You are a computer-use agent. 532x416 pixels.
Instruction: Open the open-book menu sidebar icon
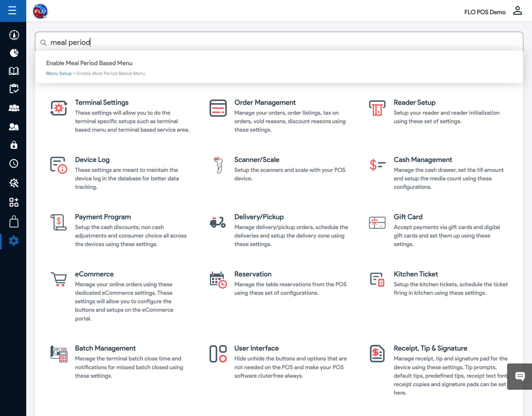tap(14, 71)
